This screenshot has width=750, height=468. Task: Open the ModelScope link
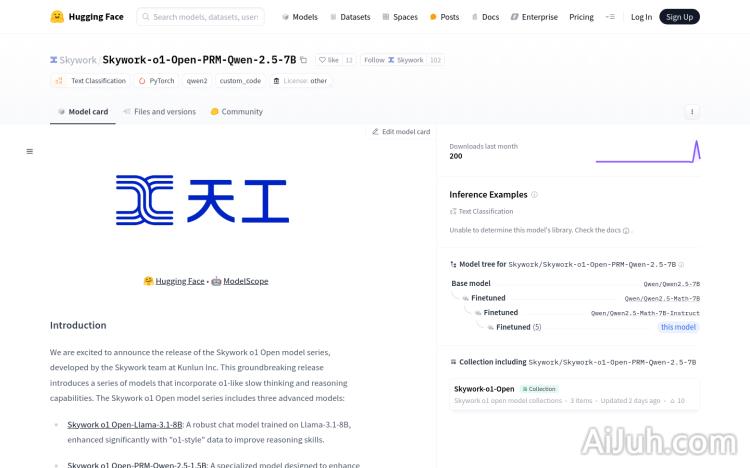coord(246,281)
